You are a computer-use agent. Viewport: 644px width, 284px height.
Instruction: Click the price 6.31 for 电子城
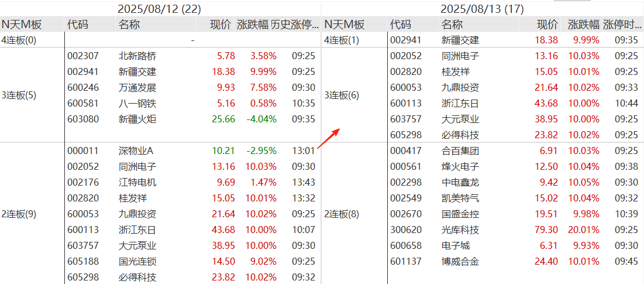(549, 246)
